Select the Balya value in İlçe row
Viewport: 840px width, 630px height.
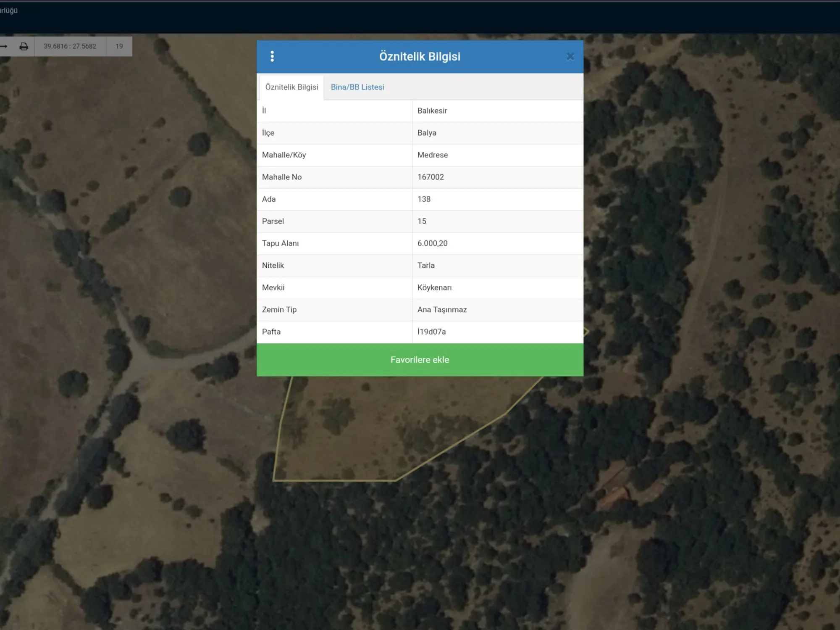click(x=427, y=133)
